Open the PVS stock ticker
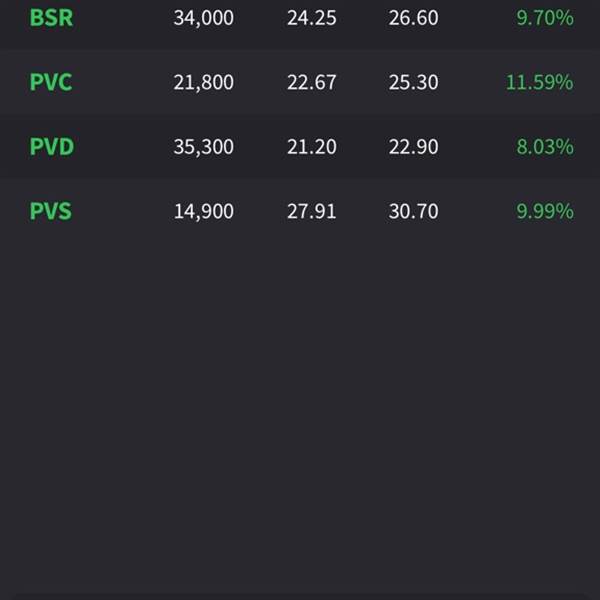Viewport: 600px width, 600px height. pyautogui.click(x=51, y=211)
